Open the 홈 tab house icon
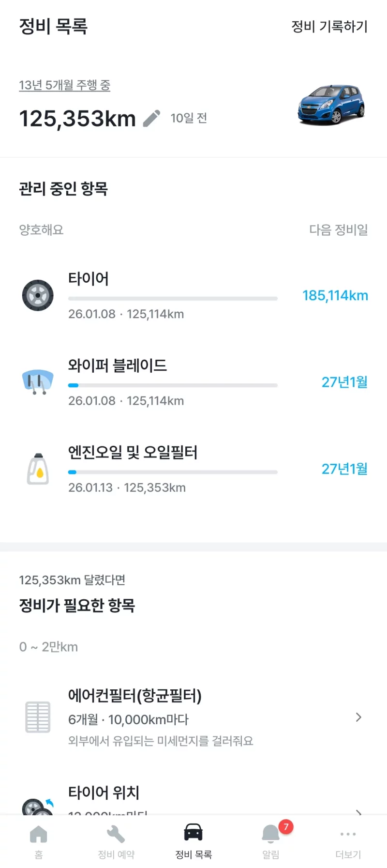 tap(39, 835)
